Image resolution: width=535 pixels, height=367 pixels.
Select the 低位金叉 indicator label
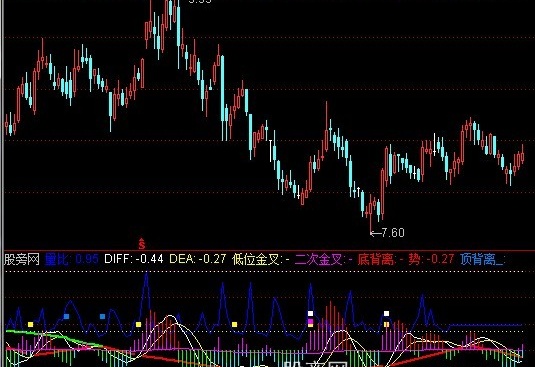click(261, 260)
